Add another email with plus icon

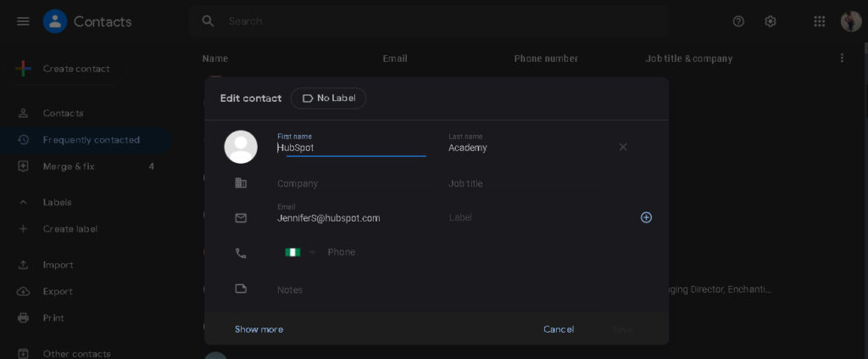point(646,218)
